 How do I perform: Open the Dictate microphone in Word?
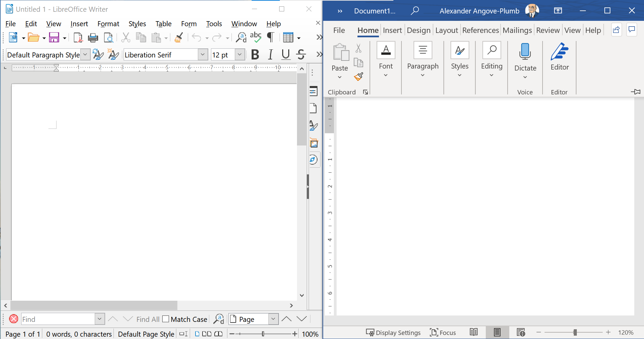[x=525, y=52]
